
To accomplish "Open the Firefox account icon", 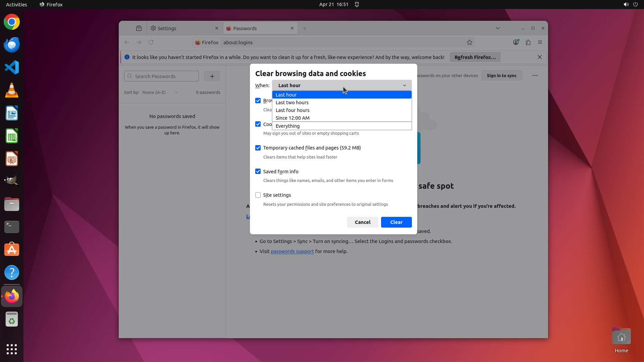I will point(516,42).
